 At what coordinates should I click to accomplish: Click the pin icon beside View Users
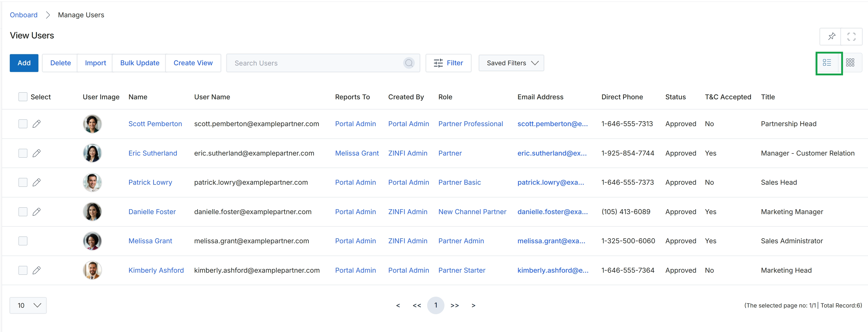pos(831,36)
